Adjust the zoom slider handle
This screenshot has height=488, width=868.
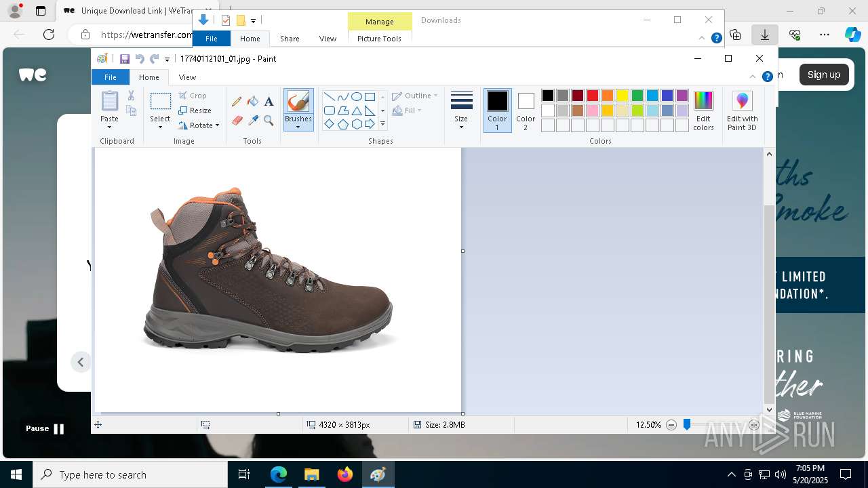(x=687, y=425)
